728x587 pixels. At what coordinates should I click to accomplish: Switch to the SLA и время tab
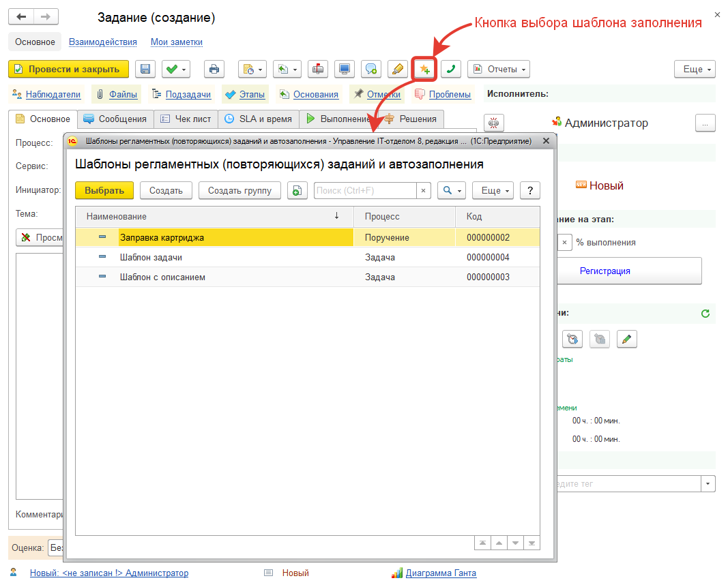[x=259, y=119]
